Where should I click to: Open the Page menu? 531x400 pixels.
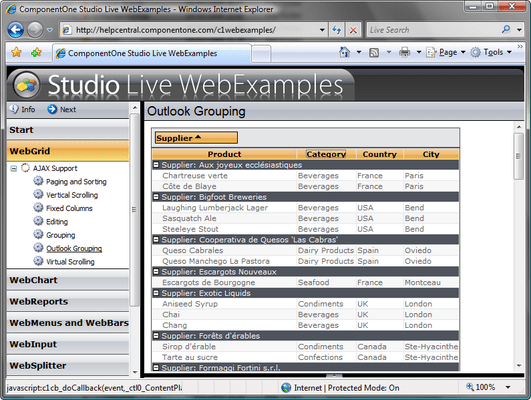tap(446, 52)
